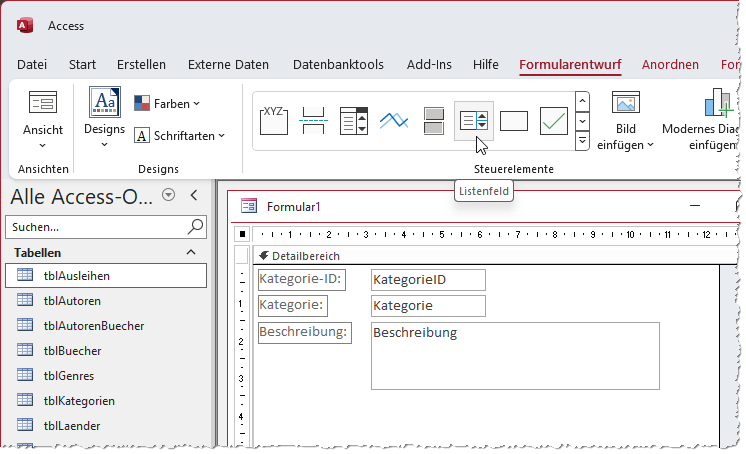Select the Listenfeld list box control
This screenshot has height=454, width=746.
coord(474,121)
